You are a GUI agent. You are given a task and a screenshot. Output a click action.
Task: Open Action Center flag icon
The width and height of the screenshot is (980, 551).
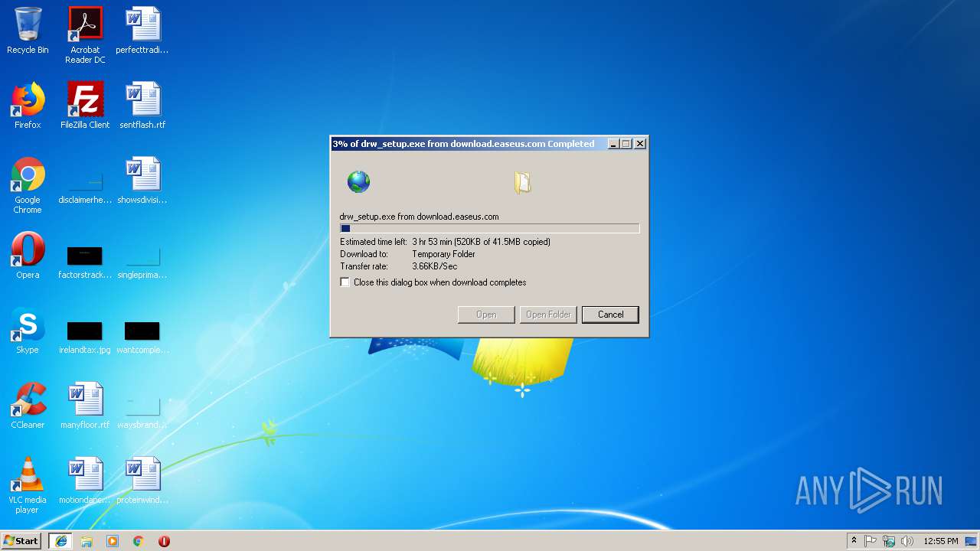click(x=871, y=541)
